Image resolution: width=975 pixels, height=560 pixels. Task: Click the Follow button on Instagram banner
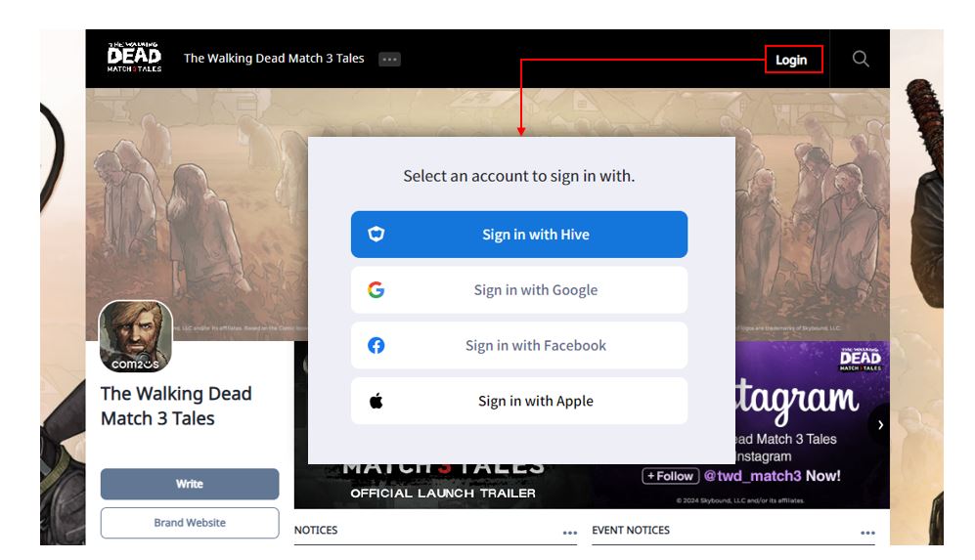(x=670, y=476)
